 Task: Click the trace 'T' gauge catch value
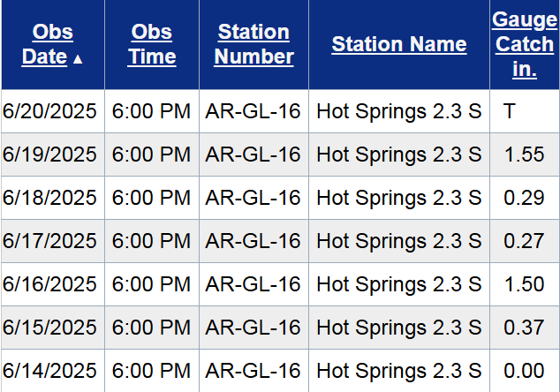point(510,111)
